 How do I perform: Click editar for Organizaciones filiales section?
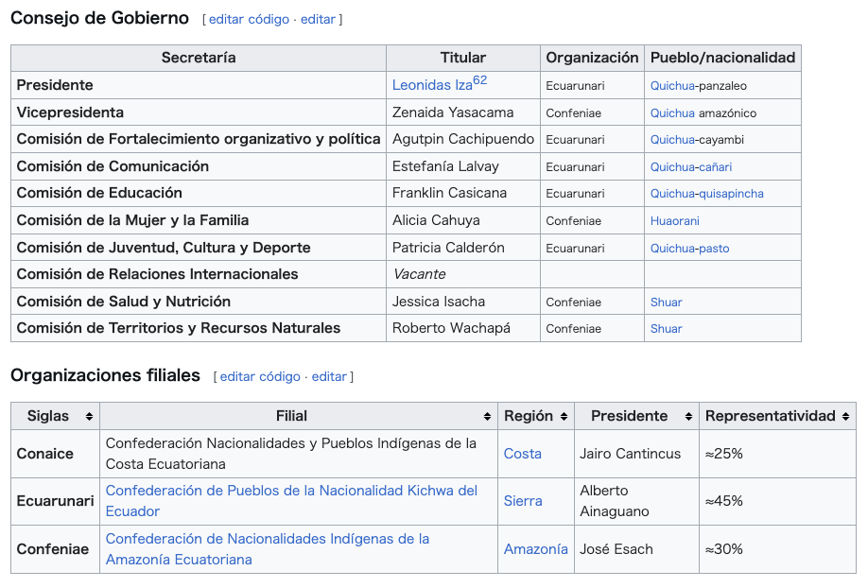coord(329,376)
